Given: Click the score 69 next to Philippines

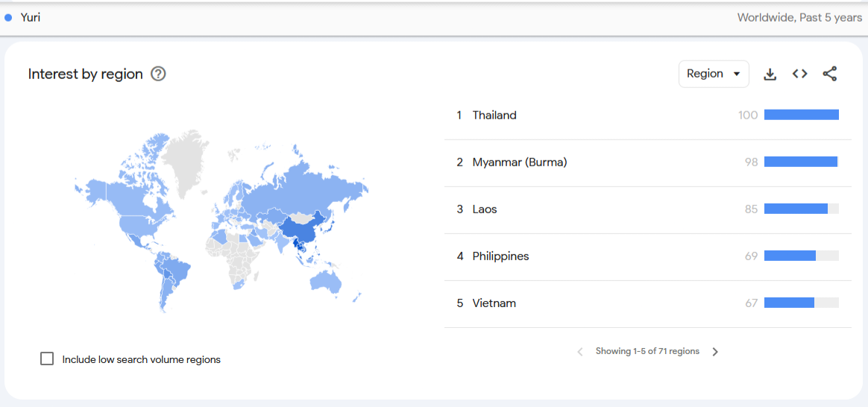Looking at the screenshot, I should (751, 256).
